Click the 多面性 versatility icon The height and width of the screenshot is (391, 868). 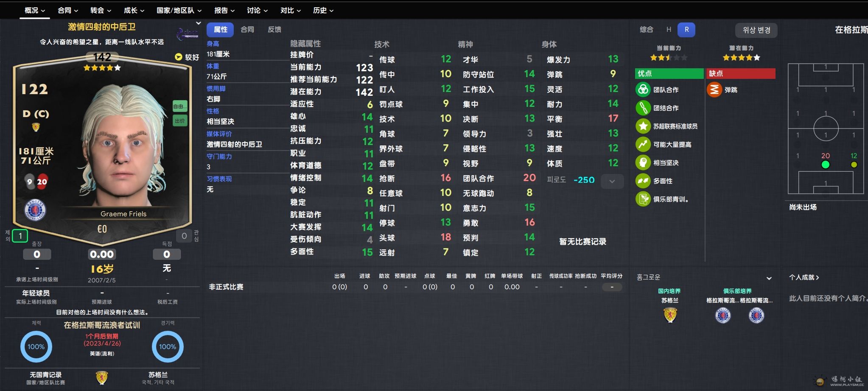[643, 181]
